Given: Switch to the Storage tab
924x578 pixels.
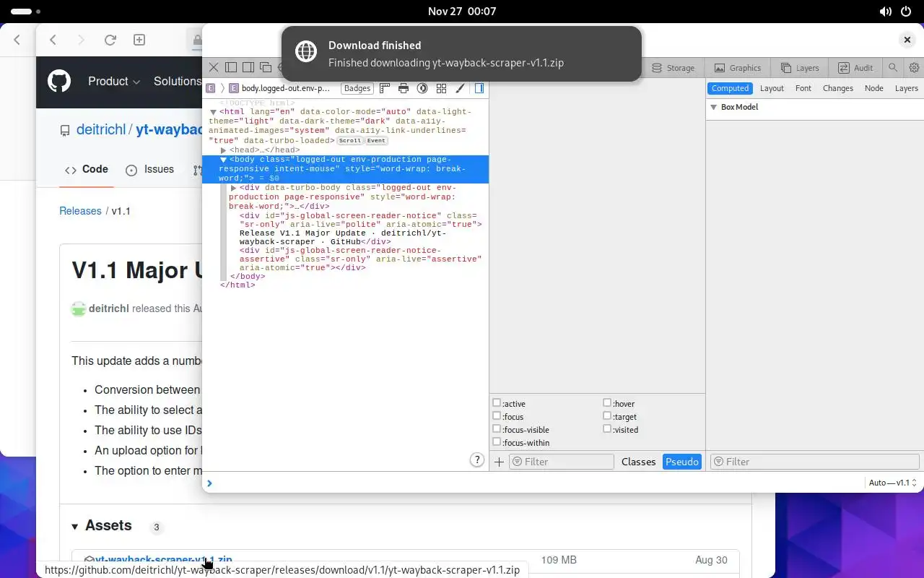Looking at the screenshot, I should tap(674, 68).
